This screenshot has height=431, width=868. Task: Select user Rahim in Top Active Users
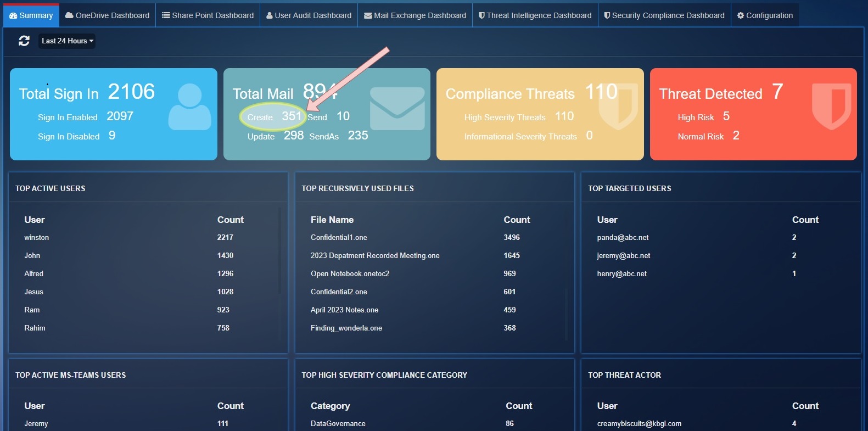[35, 328]
